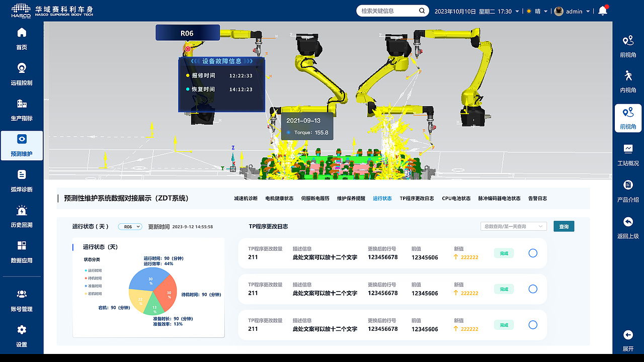
Task: Expand the 总数查询/某一天查询 dropdown
Action: (514, 227)
